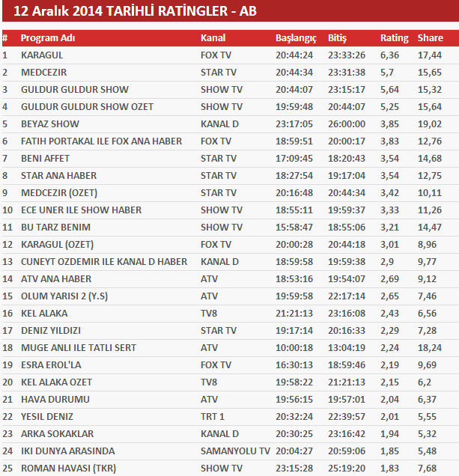Click share value '18,24'
Screen dimensions: 459x476
pos(430,348)
